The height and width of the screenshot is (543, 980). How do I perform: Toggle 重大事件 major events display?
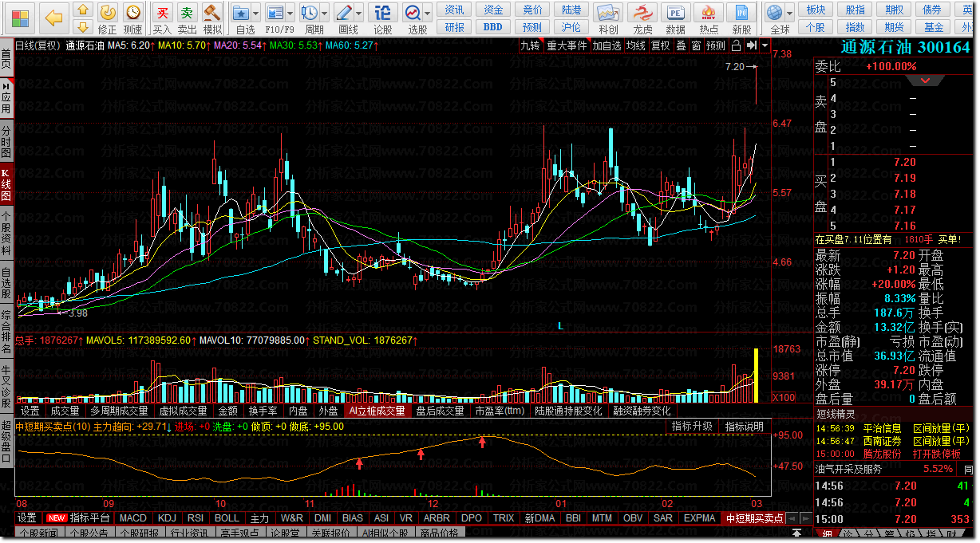coord(567,46)
